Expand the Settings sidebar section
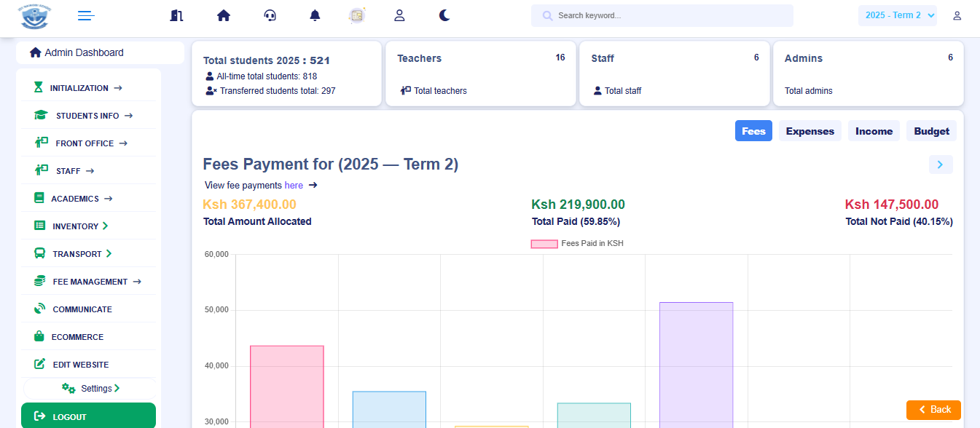 pyautogui.click(x=91, y=389)
